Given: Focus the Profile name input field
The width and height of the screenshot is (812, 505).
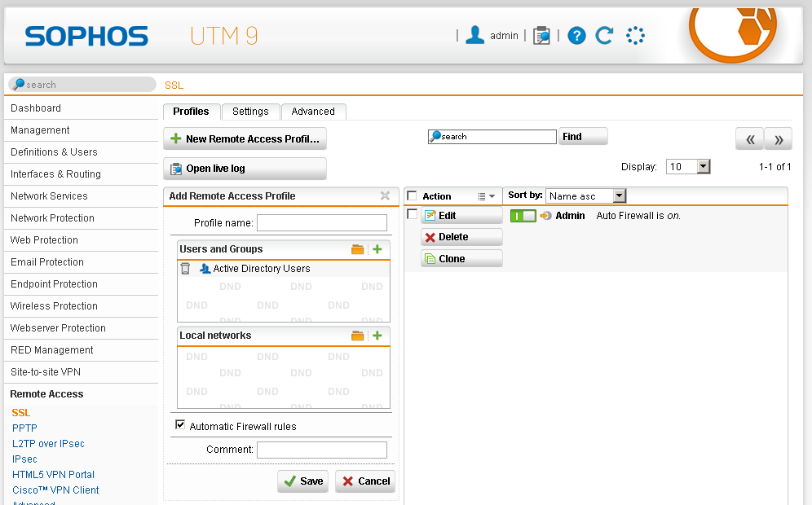Looking at the screenshot, I should [x=322, y=223].
